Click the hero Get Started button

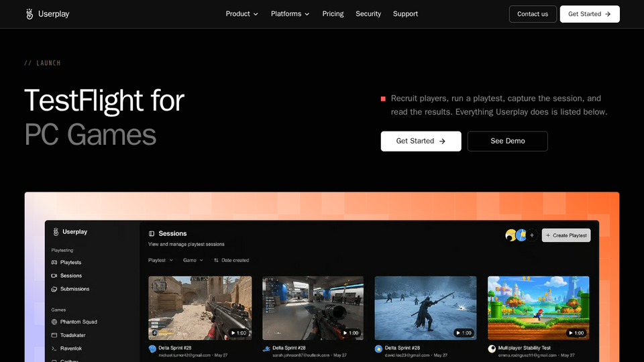421,141
